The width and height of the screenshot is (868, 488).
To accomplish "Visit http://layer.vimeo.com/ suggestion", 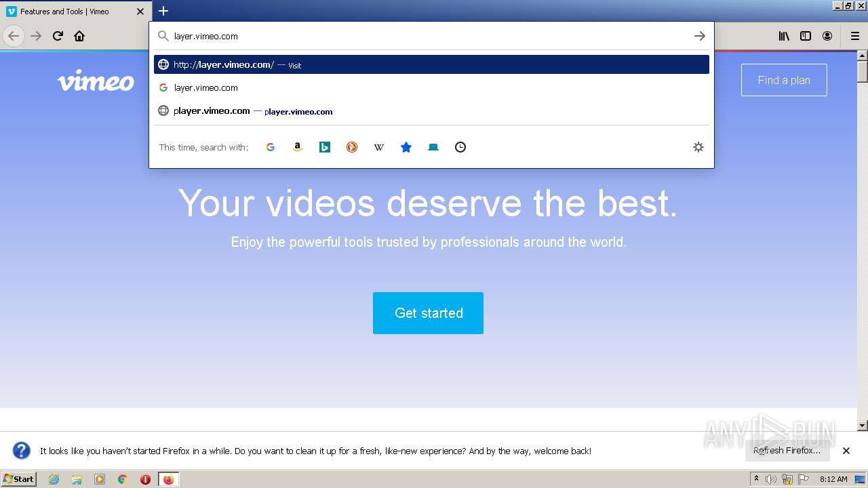I will [x=431, y=64].
